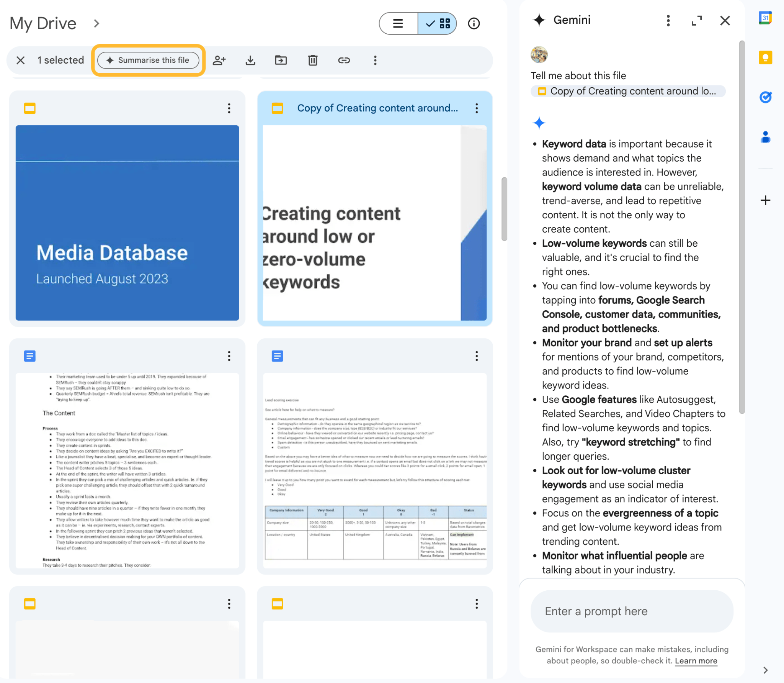Select the grid layout view
Screen dimensions: 784x683
coord(438,23)
